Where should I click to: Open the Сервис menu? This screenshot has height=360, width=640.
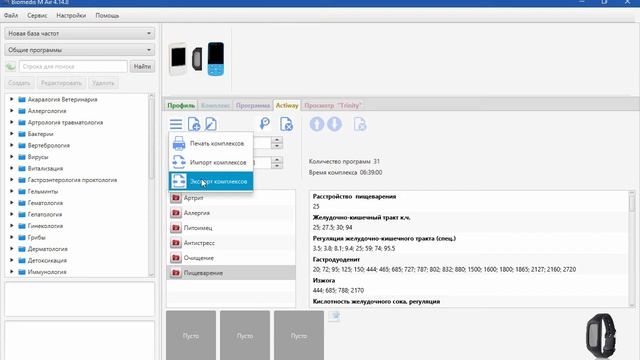point(37,16)
